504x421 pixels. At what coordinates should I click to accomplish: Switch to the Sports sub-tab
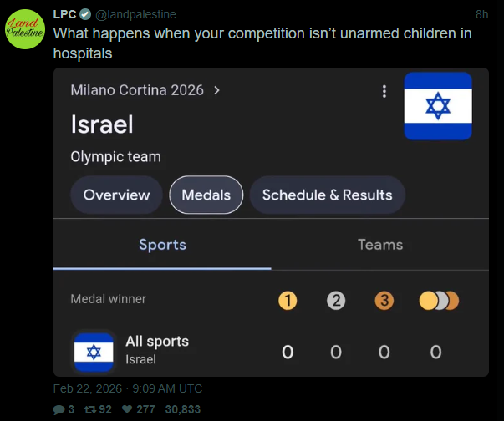tap(162, 245)
